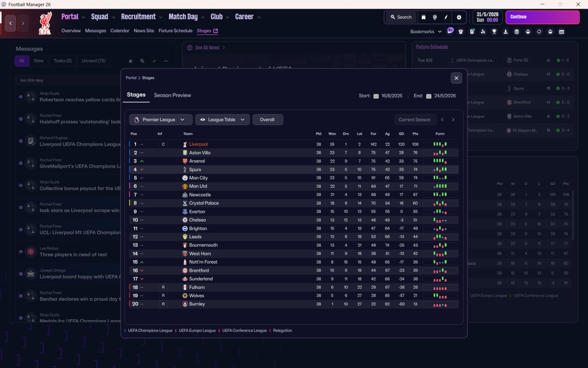Go forward using the right arrow button

23,23
